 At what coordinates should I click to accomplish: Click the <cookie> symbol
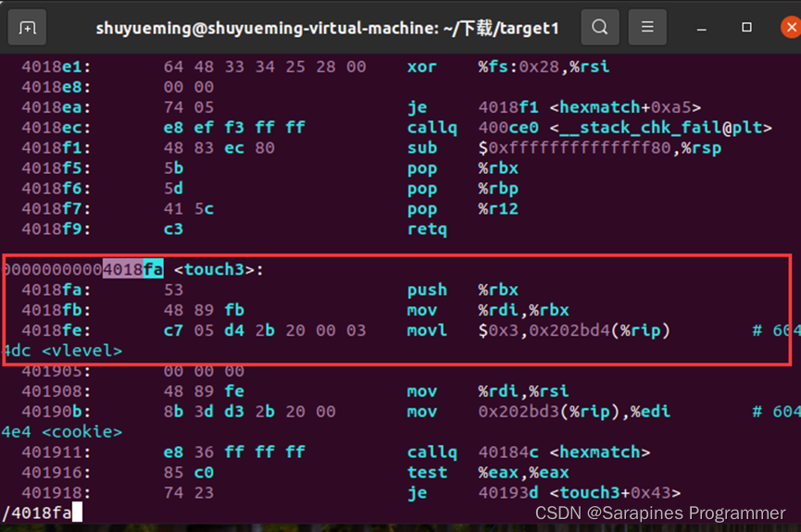coord(81,432)
